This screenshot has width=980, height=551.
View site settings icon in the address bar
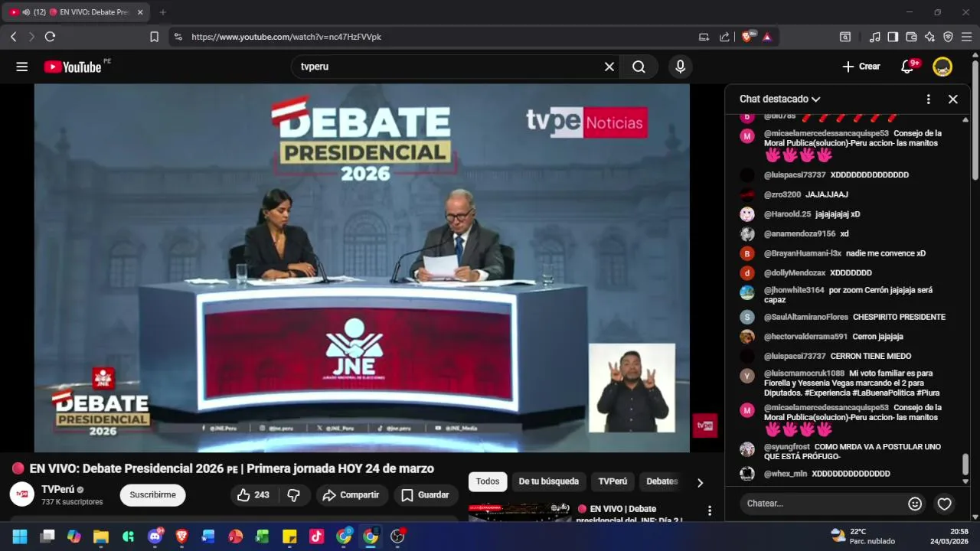pos(178,37)
